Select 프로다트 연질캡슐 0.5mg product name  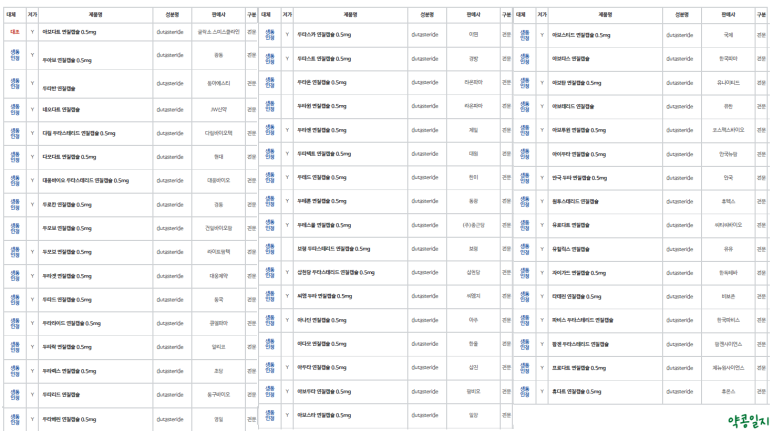(x=579, y=368)
